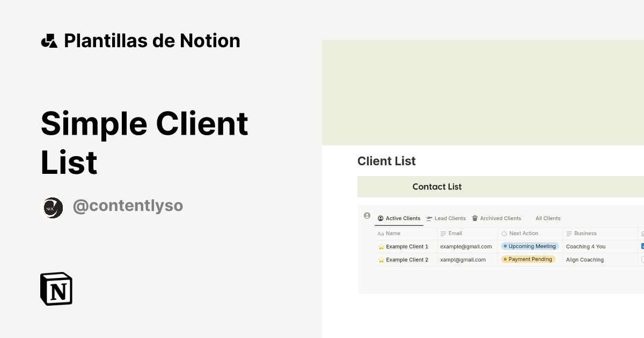
Task: Click the Plantillas de Notion logo icon
Action: click(49, 40)
